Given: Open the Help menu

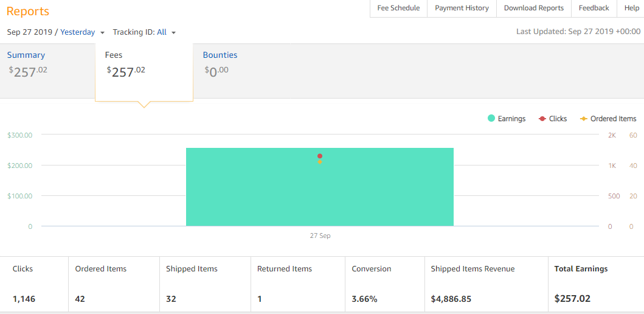Looking at the screenshot, I should coord(631,8).
